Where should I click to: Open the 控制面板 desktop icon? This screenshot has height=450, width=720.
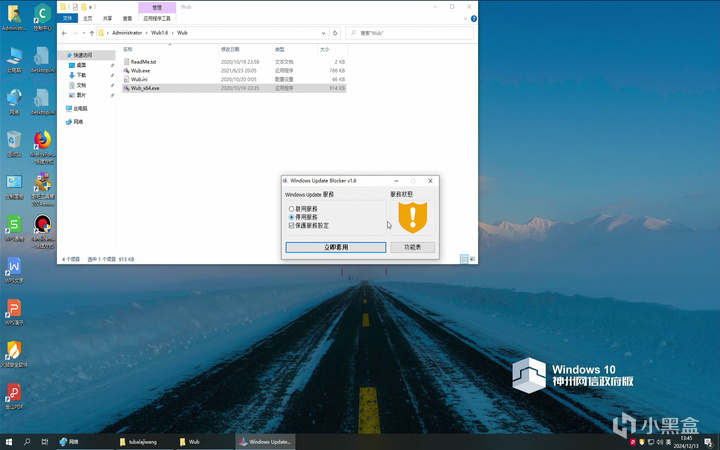[14, 186]
